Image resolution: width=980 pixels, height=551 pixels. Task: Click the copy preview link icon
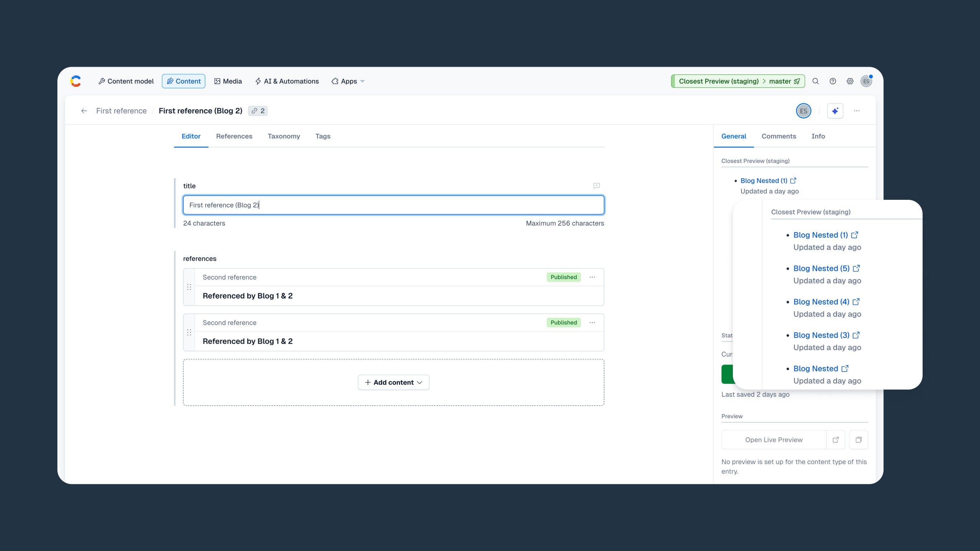858,440
